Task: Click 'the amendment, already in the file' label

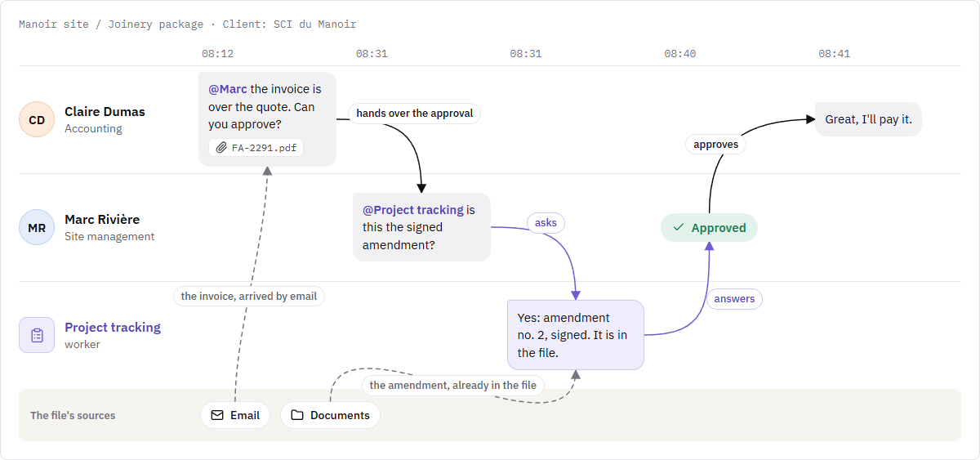Action: tap(453, 386)
